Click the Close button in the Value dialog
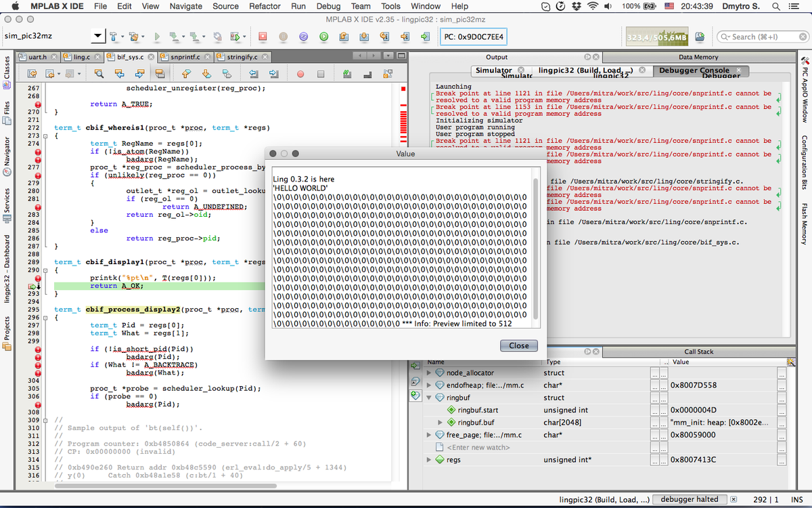The width and height of the screenshot is (812, 508). pyautogui.click(x=518, y=345)
